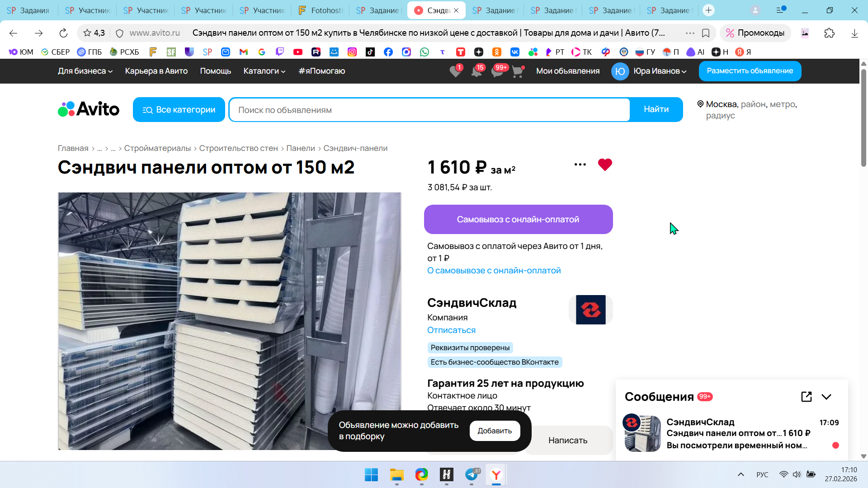Collapse the Сообщения panel with chevron
The image size is (868, 488).
[826, 397]
